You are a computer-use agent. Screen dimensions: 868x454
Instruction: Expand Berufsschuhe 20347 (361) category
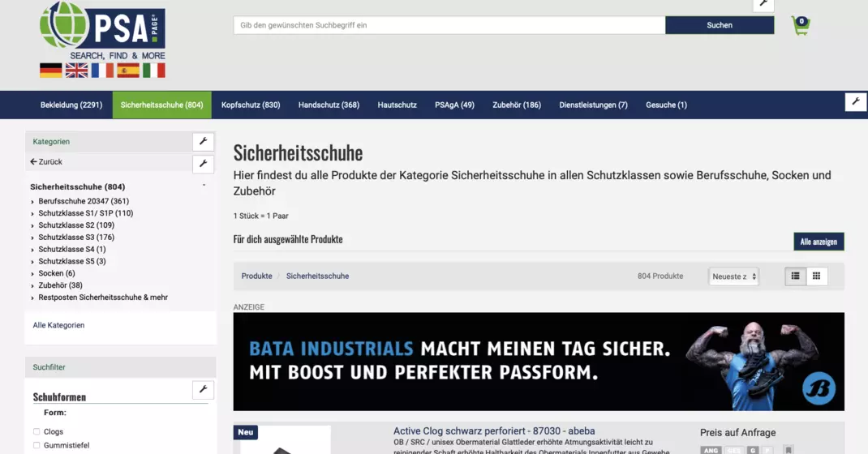click(x=83, y=201)
